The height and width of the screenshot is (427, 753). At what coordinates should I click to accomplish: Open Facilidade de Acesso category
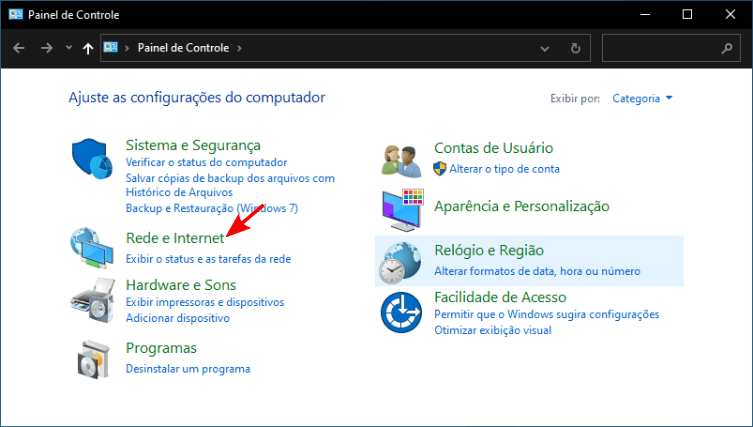tap(500, 297)
